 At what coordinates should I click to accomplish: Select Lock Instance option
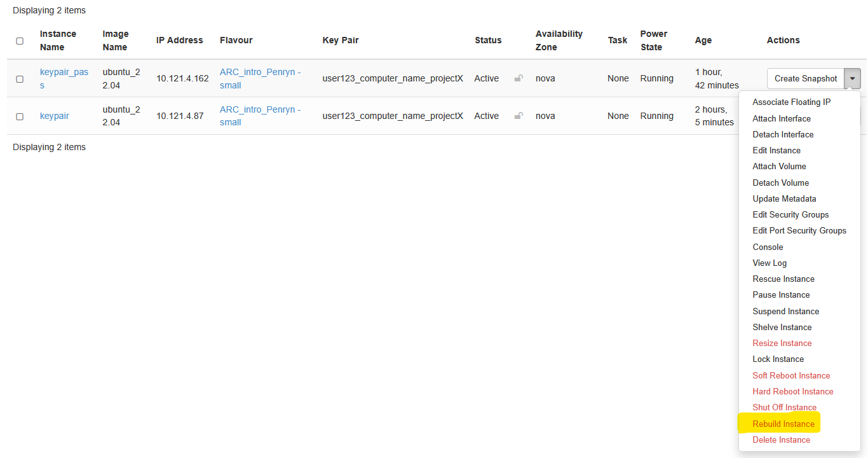(778, 359)
